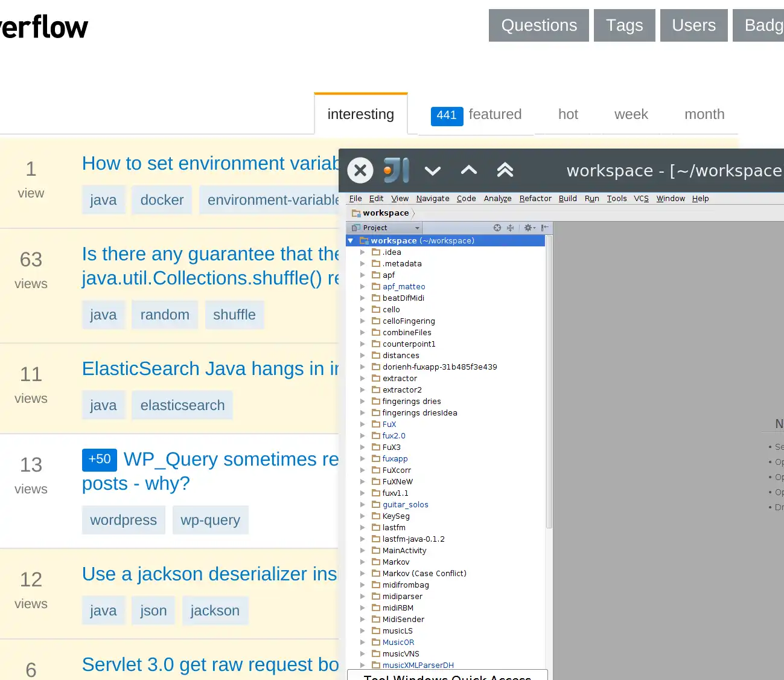Expand the .idea folder
Image resolution: width=784 pixels, height=680 pixels.
(363, 252)
